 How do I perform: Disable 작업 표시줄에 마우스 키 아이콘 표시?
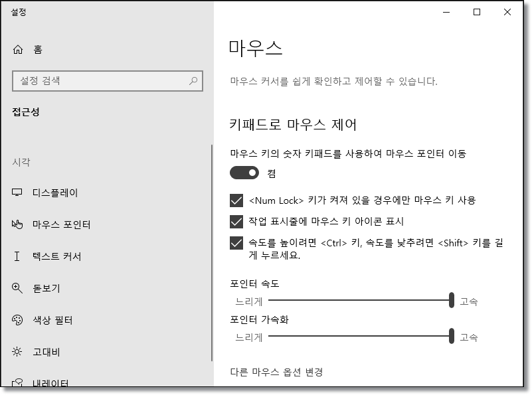236,220
